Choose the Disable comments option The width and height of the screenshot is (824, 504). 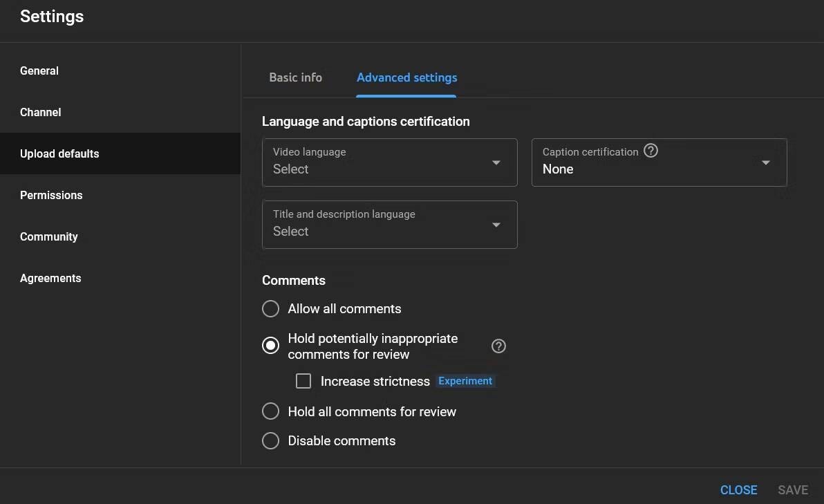coord(271,441)
